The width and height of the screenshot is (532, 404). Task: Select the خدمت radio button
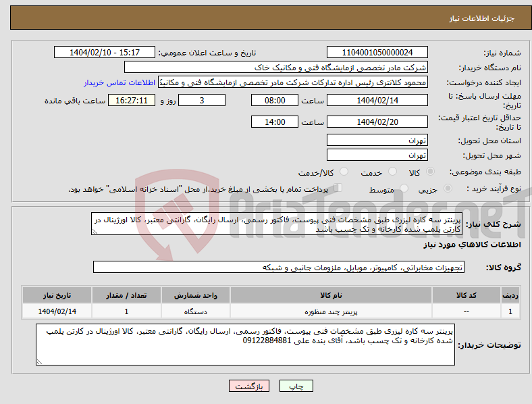click(x=392, y=172)
